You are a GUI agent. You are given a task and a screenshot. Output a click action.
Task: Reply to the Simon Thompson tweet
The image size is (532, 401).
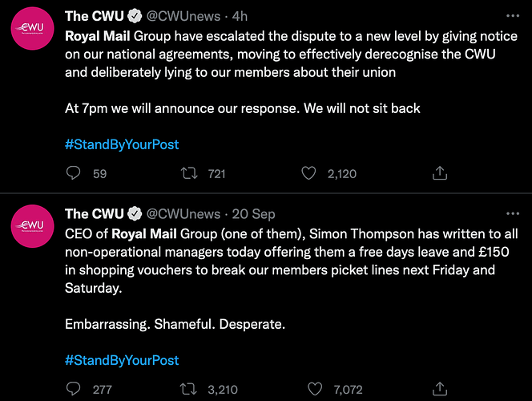(73, 389)
